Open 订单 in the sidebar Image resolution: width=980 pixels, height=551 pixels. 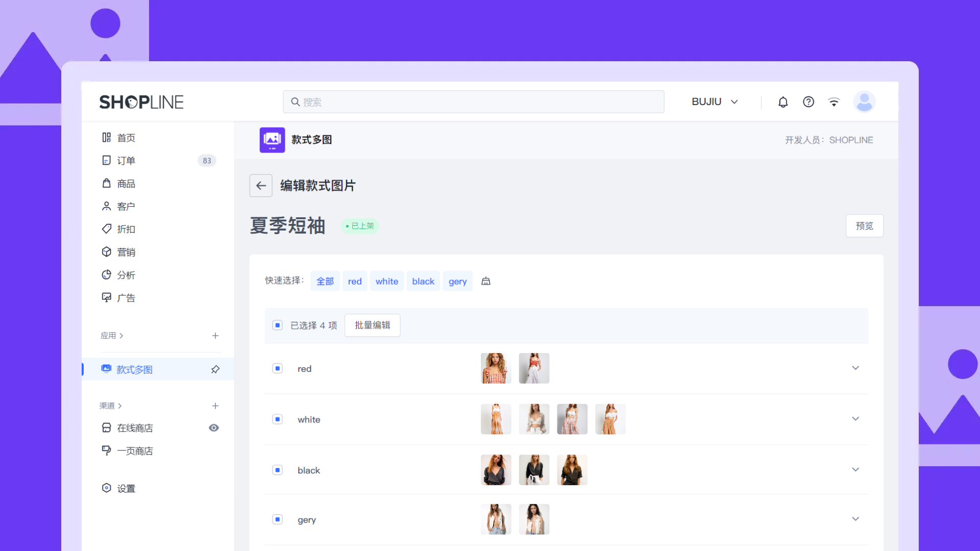pyautogui.click(x=126, y=161)
